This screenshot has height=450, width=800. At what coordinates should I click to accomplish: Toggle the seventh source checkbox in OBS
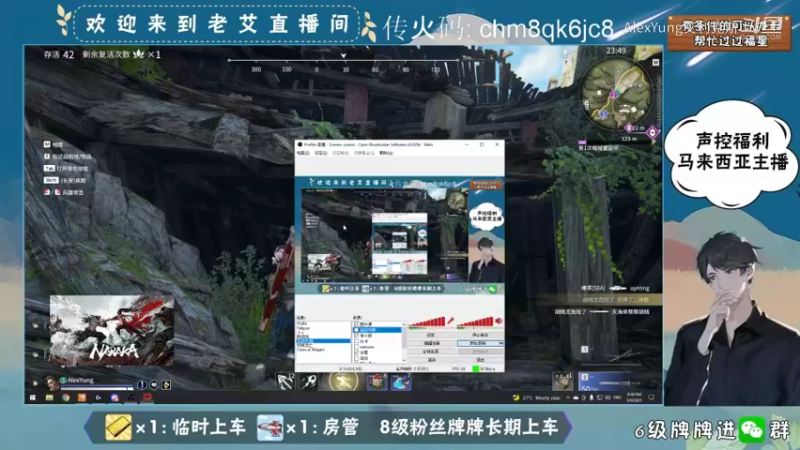[x=356, y=358]
